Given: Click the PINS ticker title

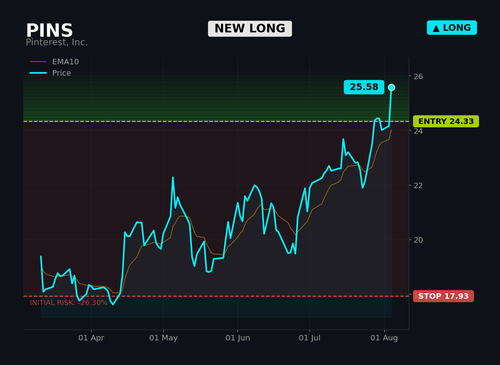Looking at the screenshot, I should pyautogui.click(x=49, y=30).
